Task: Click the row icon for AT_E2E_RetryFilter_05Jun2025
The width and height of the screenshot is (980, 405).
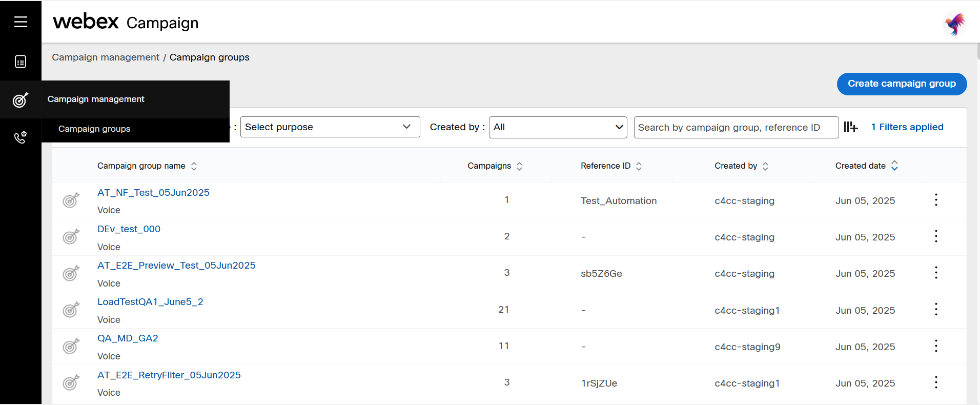Action: click(x=71, y=382)
